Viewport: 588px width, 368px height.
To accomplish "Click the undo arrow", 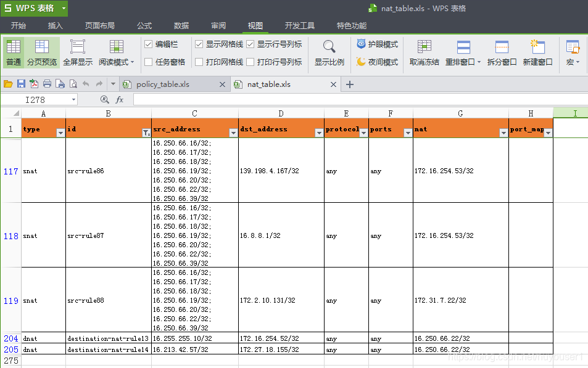I will (x=86, y=84).
